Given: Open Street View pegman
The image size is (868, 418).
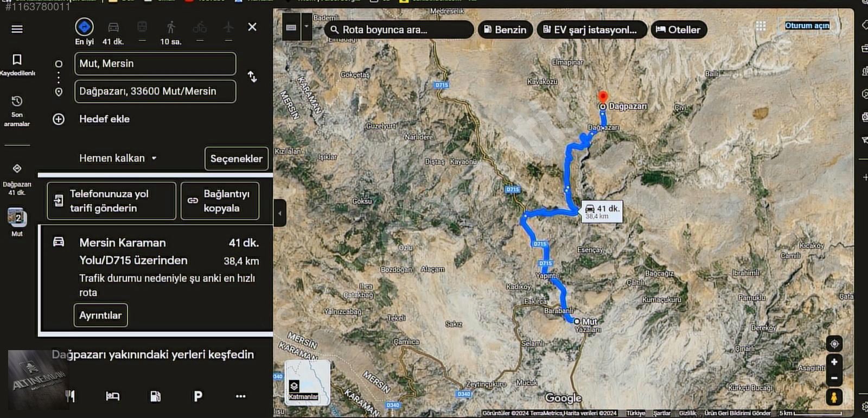Looking at the screenshot, I should [834, 397].
